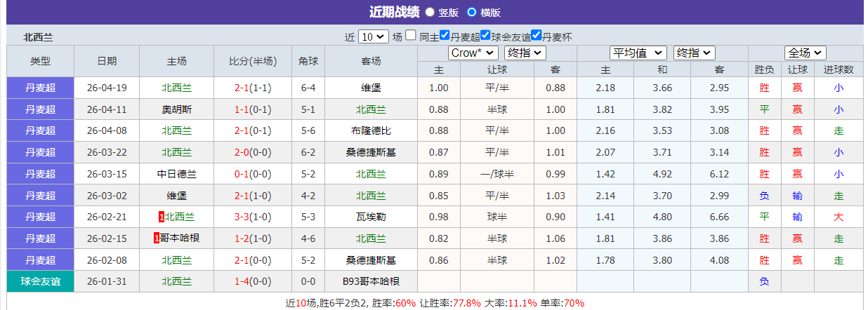Open the score 3-3(1-0) against 瓦埃勒
The height and width of the screenshot is (310, 868).
tap(253, 217)
